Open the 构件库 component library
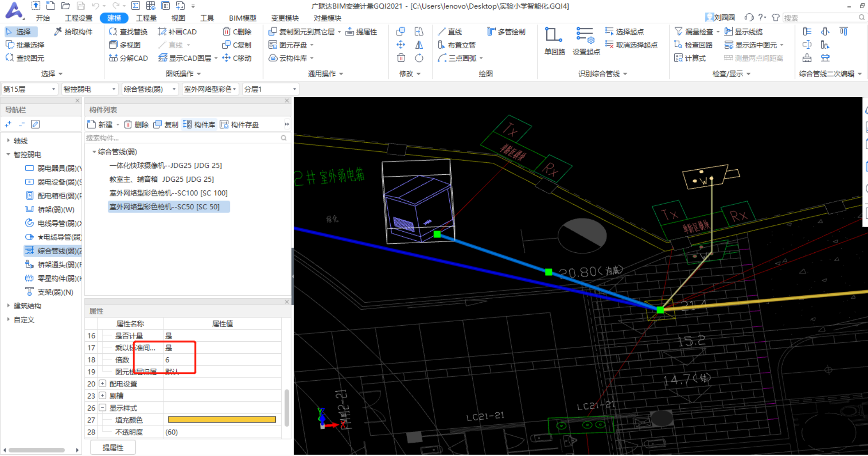 tap(199, 125)
